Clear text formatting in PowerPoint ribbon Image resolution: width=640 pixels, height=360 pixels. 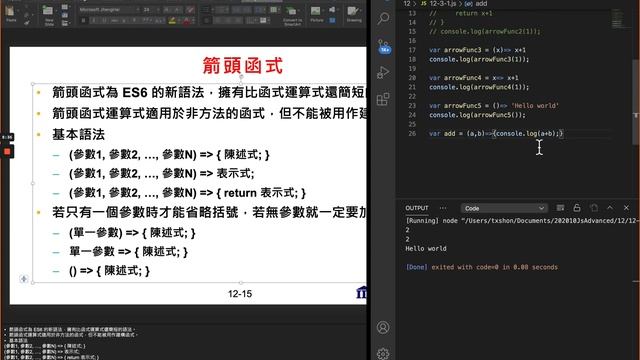pos(190,9)
